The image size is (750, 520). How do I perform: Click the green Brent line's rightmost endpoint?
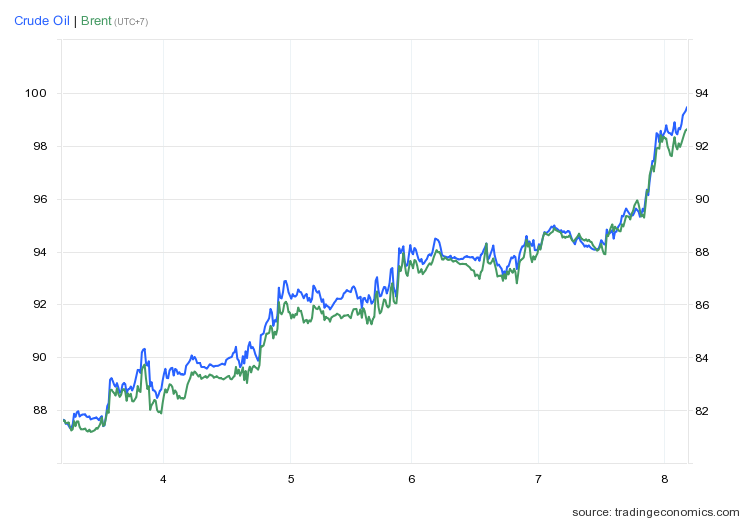(686, 129)
